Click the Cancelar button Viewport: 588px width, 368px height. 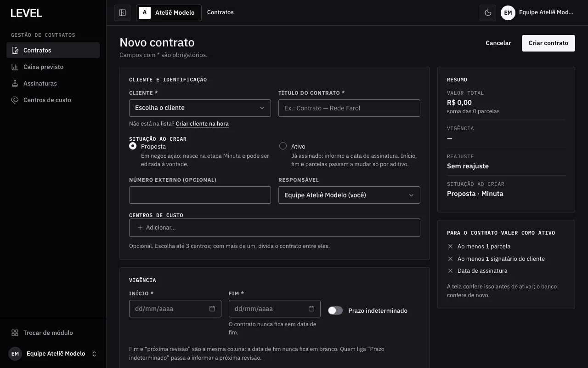coord(498,43)
